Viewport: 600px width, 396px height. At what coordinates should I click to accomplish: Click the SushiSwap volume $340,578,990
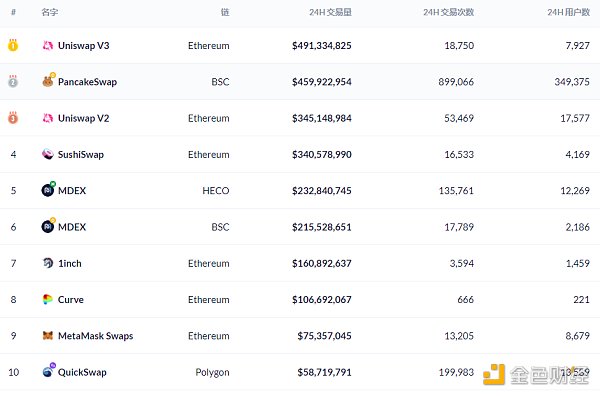(x=321, y=155)
